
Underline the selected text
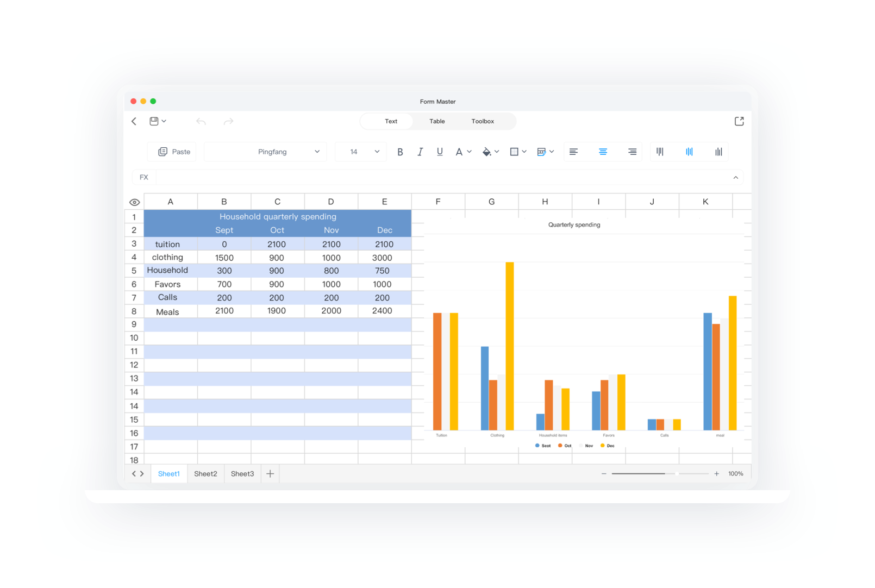440,152
